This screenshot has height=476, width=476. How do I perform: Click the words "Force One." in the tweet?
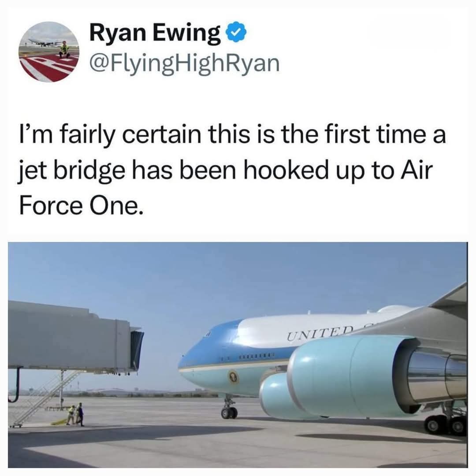pos(81,206)
